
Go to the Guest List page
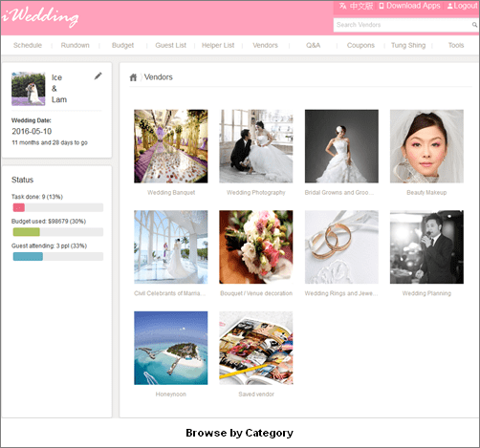pyautogui.click(x=171, y=45)
